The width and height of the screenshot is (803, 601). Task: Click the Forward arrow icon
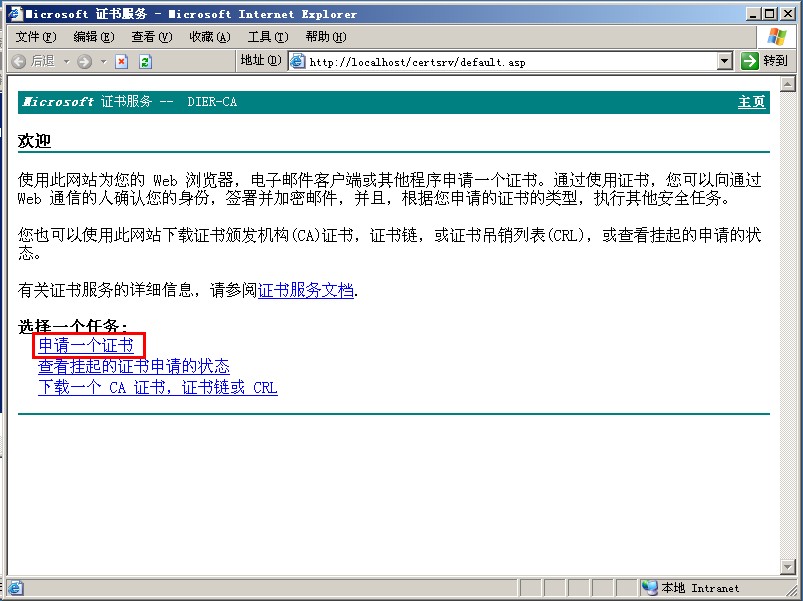[84, 61]
